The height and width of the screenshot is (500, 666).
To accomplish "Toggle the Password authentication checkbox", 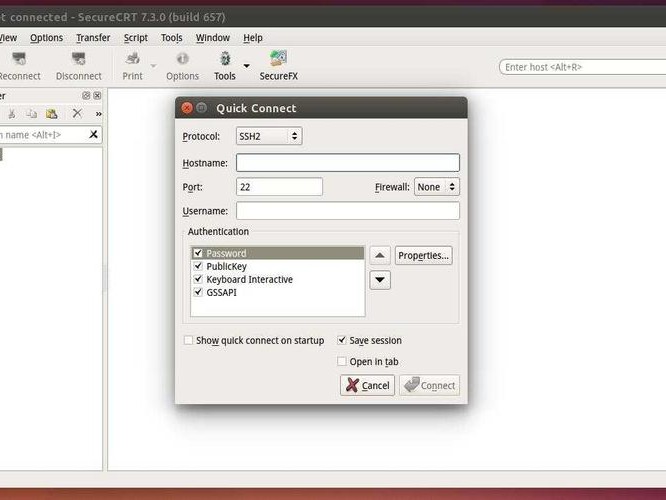I will pyautogui.click(x=198, y=253).
